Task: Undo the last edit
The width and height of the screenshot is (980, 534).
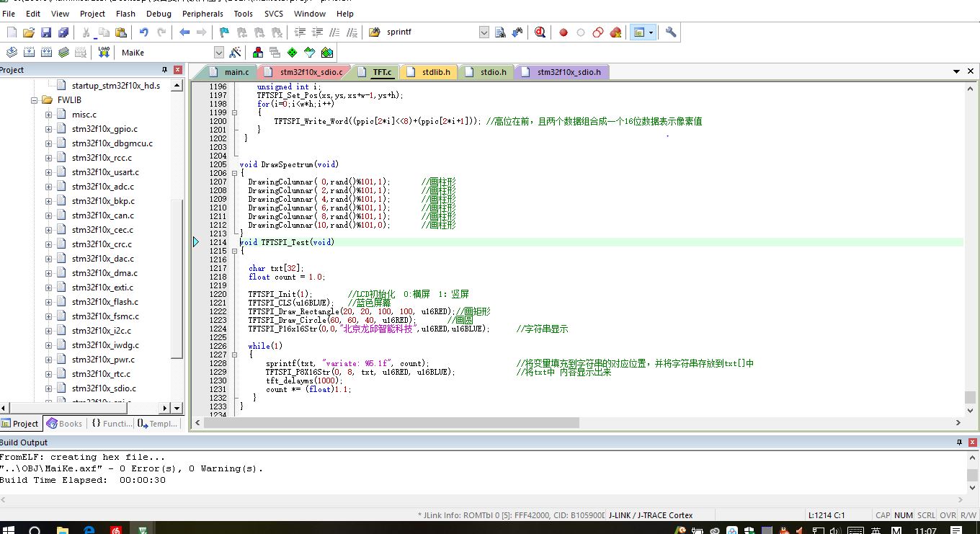Action: (144, 32)
